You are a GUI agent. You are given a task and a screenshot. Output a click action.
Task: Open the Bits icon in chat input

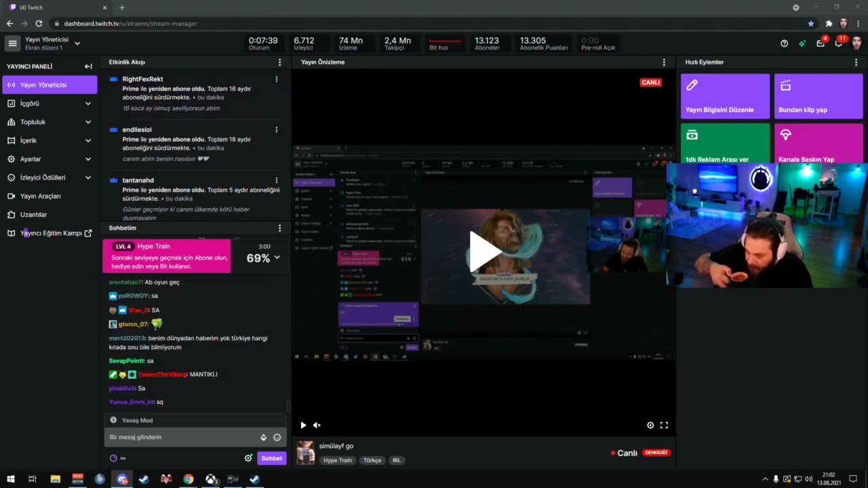[264, 437]
